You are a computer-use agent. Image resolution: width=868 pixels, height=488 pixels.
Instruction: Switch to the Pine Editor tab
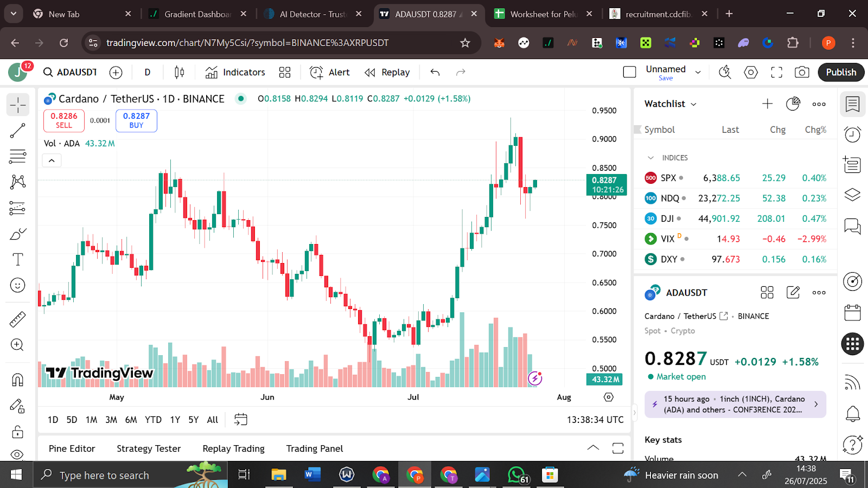(x=72, y=448)
